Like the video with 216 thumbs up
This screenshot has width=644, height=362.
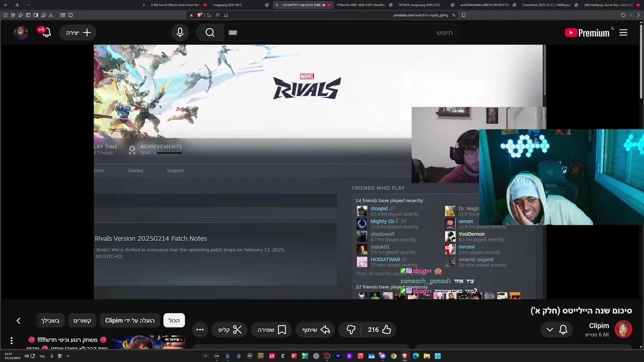pos(379,330)
